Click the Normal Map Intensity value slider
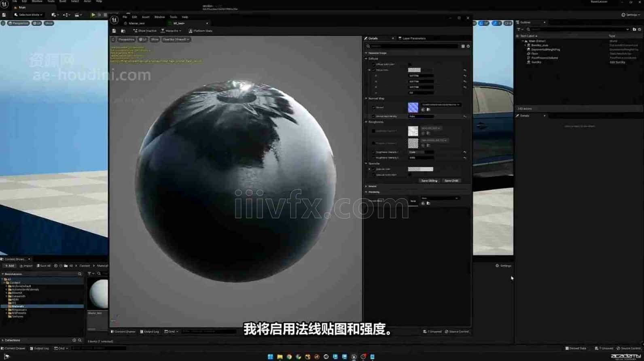 421,116
